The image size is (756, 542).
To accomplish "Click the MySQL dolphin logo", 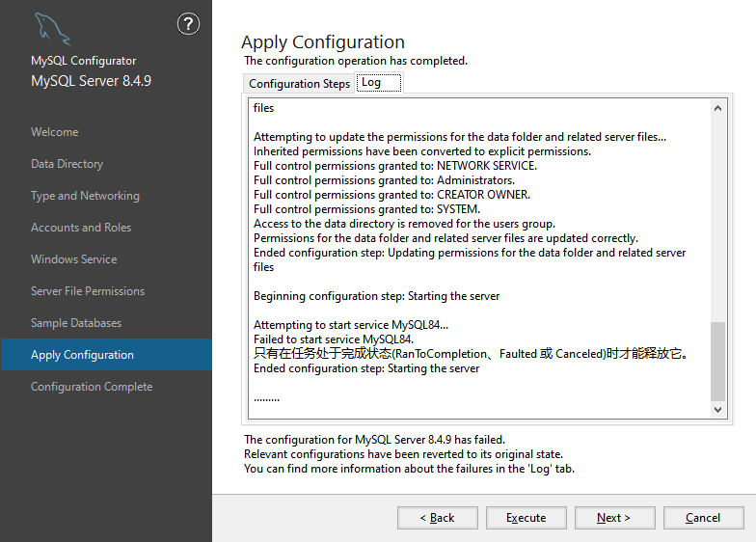I will (x=52, y=31).
